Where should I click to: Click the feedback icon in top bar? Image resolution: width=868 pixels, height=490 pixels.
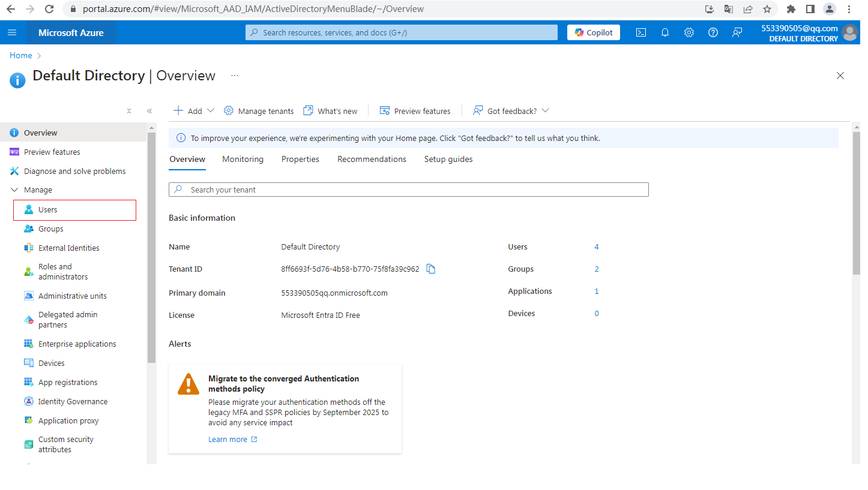click(x=737, y=32)
